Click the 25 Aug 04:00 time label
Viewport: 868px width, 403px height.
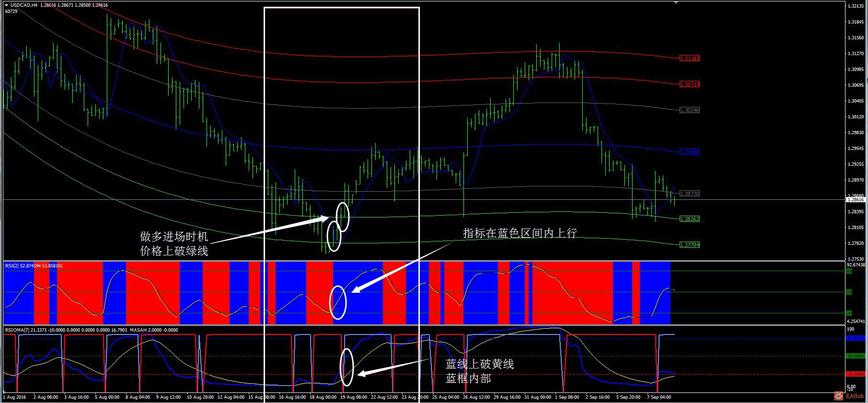pos(446,397)
